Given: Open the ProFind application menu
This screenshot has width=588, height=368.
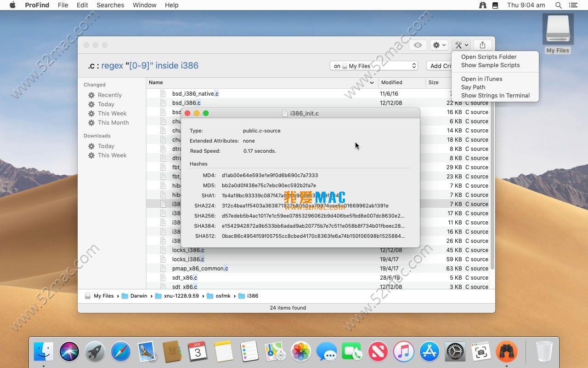Looking at the screenshot, I should tap(37, 5).
